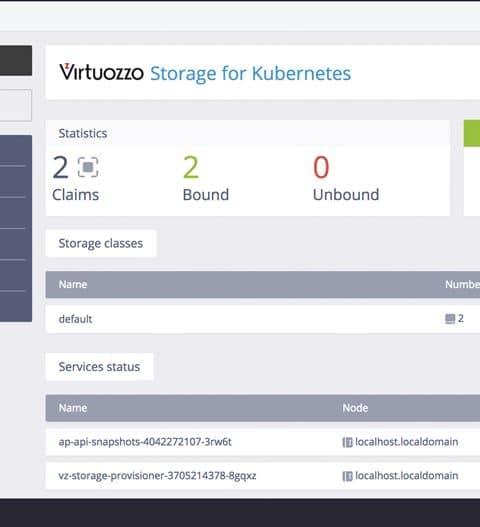The image size is (480, 527).
Task: Click node icon for ap-api-snapshots row
Action: tap(347, 442)
